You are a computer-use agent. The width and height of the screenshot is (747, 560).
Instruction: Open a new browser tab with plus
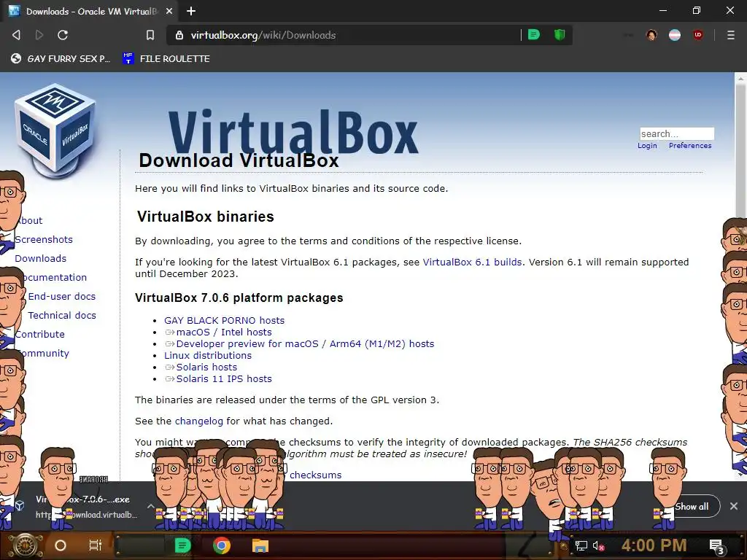[191, 11]
